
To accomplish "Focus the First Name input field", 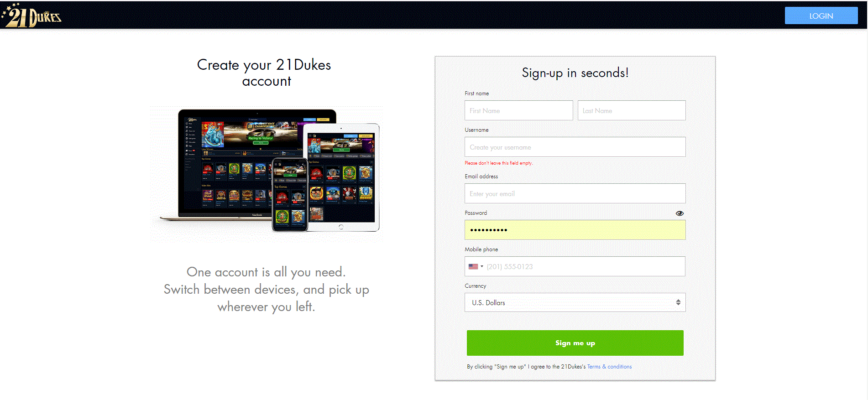I will coord(518,110).
